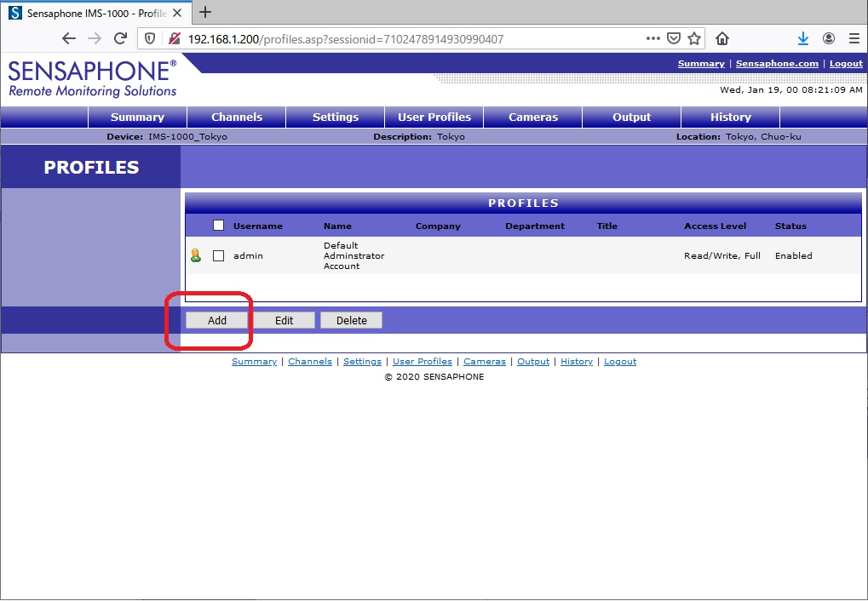The width and height of the screenshot is (868, 601).
Task: Open the History navigation tab
Action: point(731,117)
